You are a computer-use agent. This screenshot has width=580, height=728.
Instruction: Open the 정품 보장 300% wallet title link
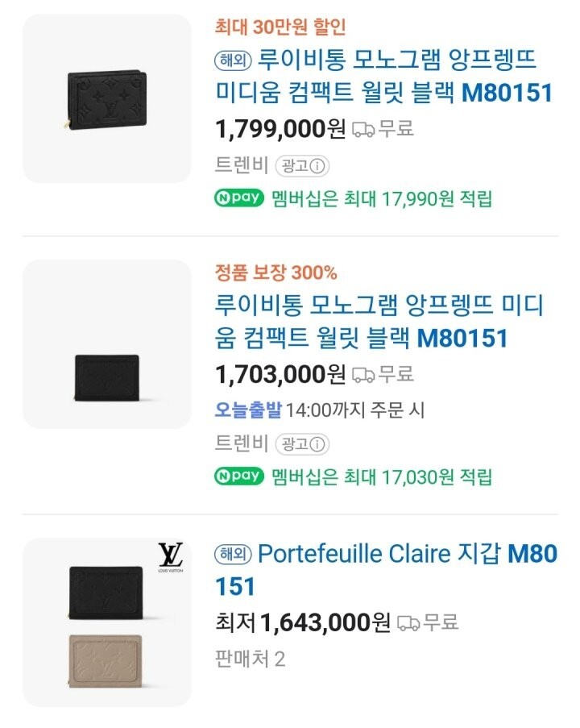tap(379, 321)
